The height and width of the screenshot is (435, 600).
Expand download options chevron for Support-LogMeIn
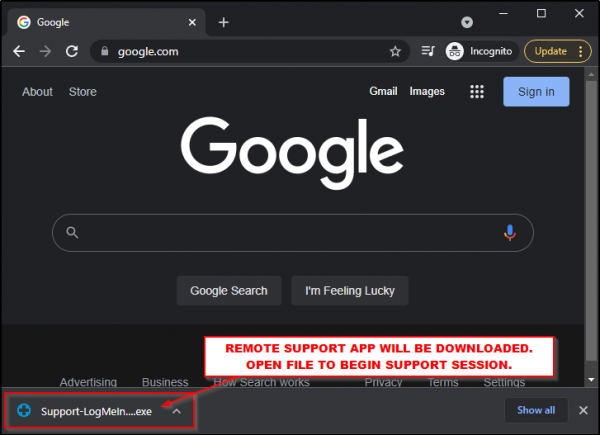176,411
